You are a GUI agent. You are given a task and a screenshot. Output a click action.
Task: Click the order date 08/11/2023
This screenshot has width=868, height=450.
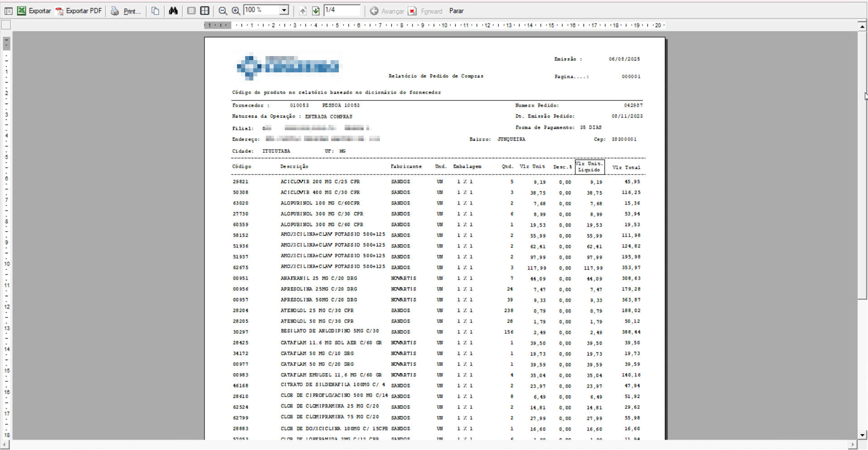coord(627,116)
